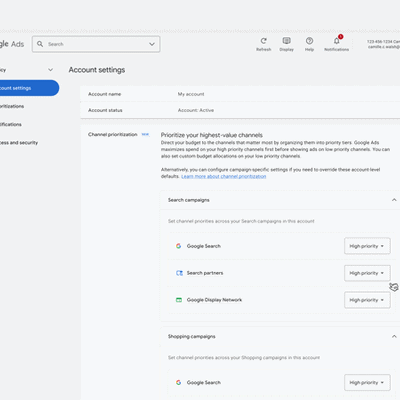Click the 'Search partners' channel label
The width and height of the screenshot is (400, 400).
click(x=205, y=273)
